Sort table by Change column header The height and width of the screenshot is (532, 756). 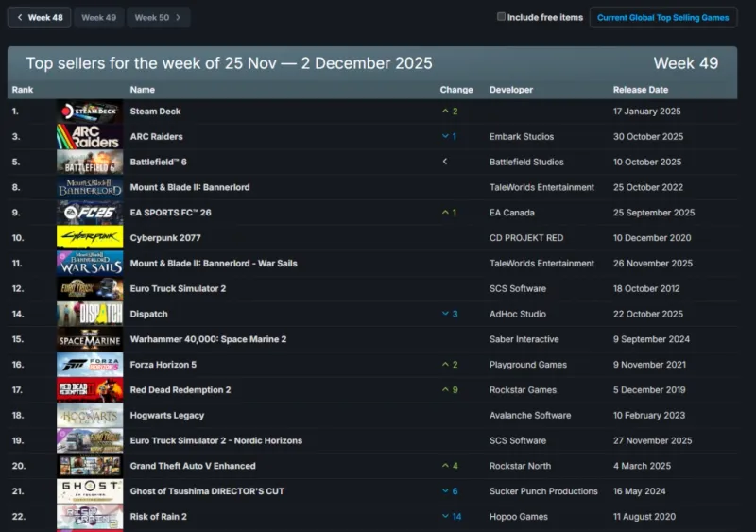pyautogui.click(x=456, y=90)
